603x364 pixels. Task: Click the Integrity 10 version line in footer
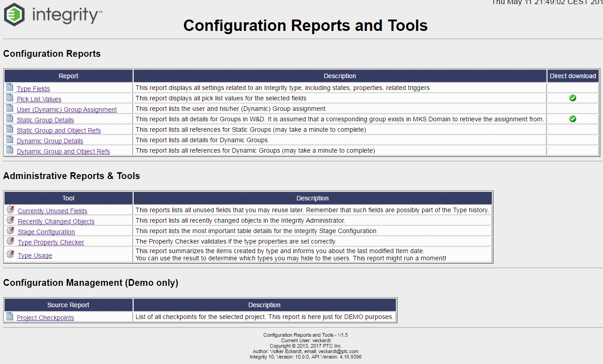pyautogui.click(x=306, y=357)
